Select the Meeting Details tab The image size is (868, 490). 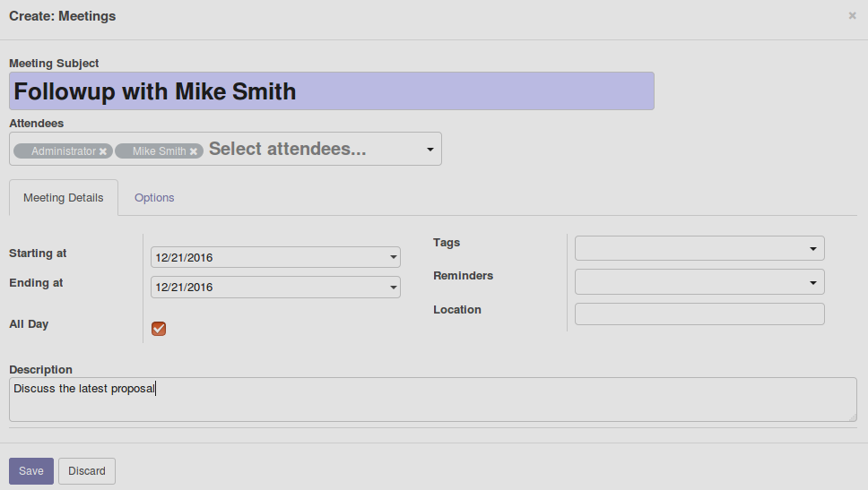tap(63, 197)
